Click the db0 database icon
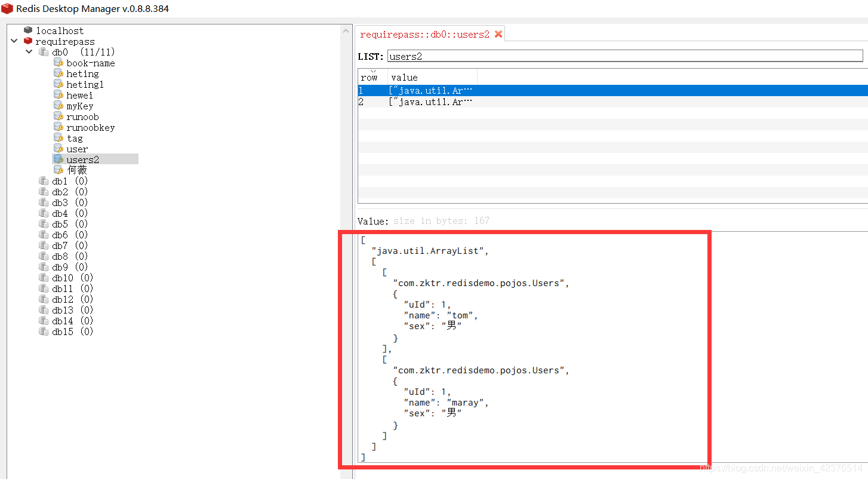This screenshot has height=479, width=868. 43,52
